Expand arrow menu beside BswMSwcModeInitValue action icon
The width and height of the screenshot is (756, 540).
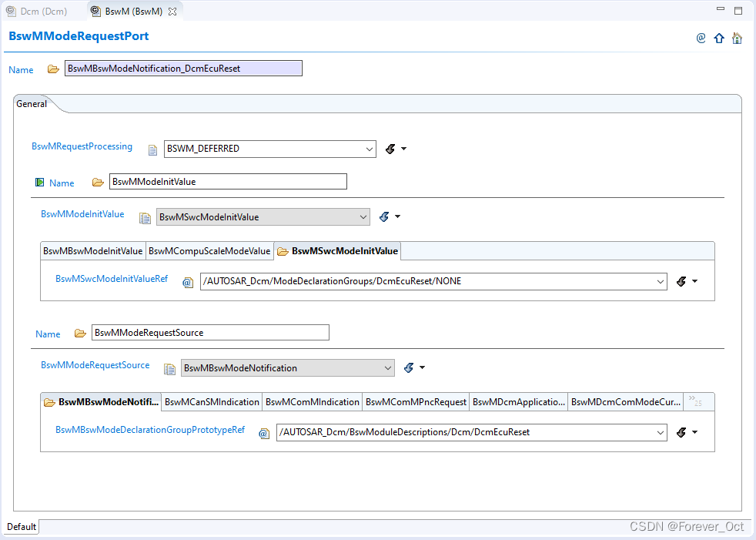tap(398, 216)
